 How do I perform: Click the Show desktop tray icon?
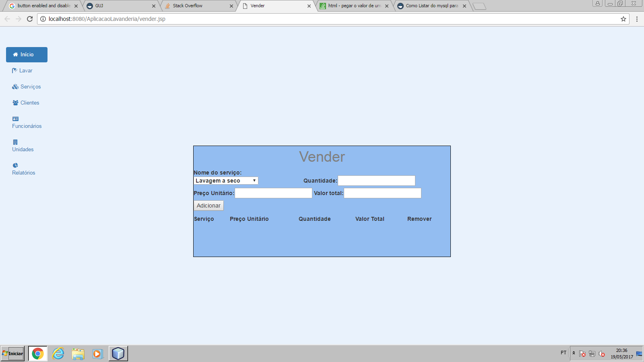639,354
